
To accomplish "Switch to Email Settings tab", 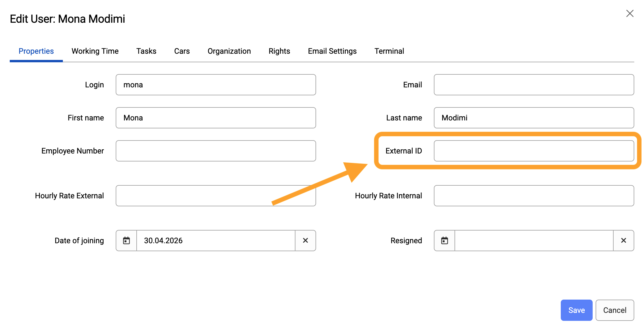I will 332,51.
